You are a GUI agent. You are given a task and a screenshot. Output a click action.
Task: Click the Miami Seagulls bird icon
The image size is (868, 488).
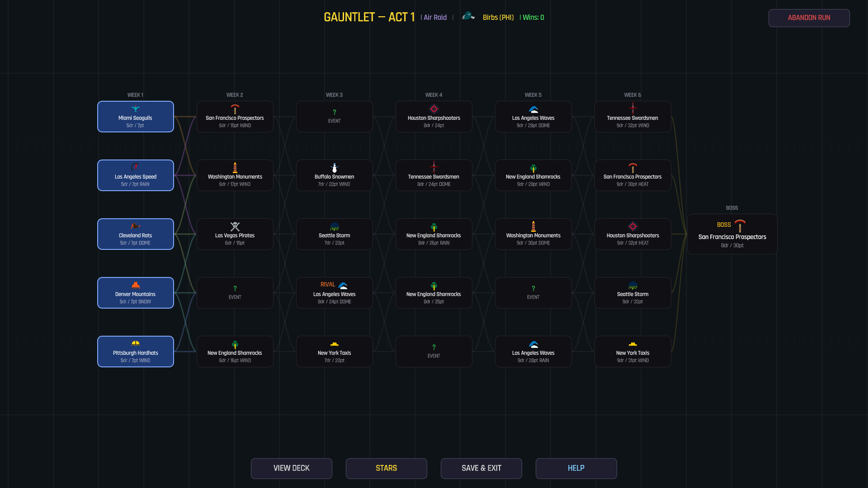[135, 109]
